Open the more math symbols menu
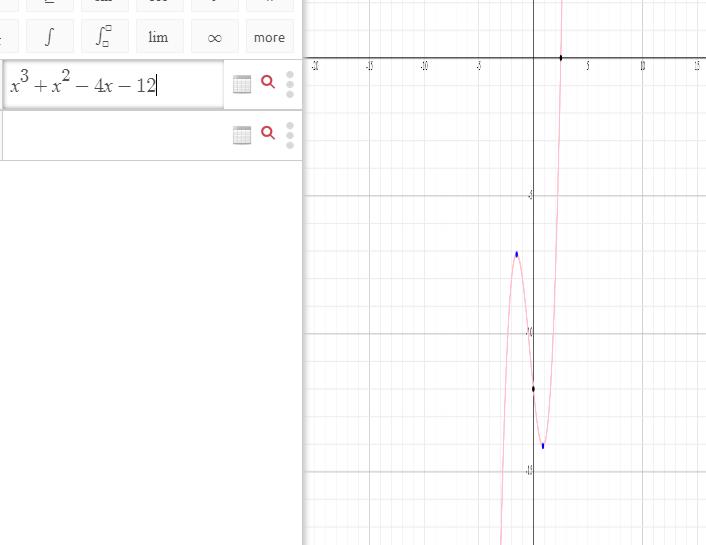Image resolution: width=706 pixels, height=545 pixels. click(x=269, y=37)
